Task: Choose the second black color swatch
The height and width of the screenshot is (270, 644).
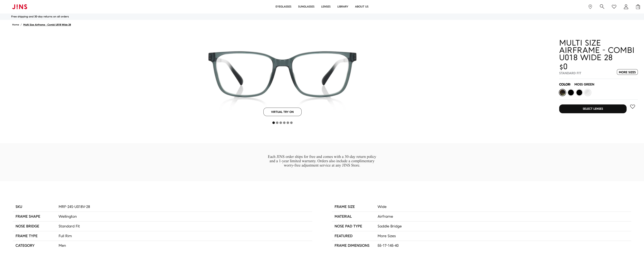Action: (579, 93)
